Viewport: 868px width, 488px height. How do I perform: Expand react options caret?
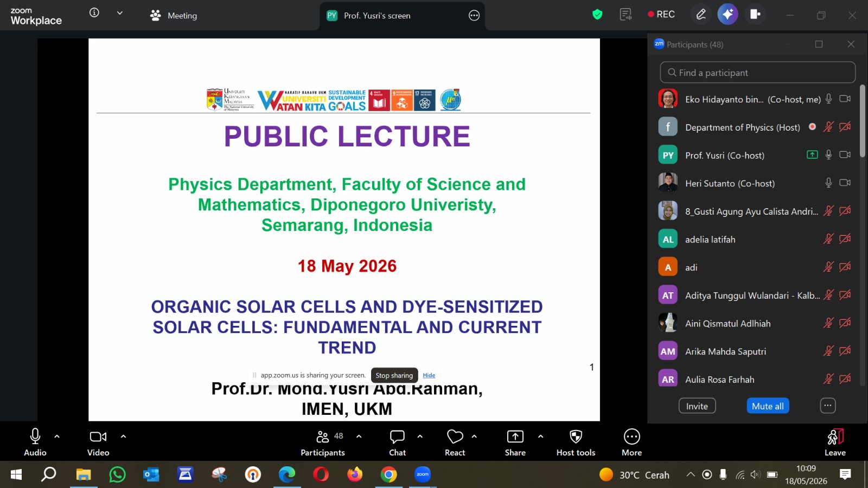[x=474, y=436]
